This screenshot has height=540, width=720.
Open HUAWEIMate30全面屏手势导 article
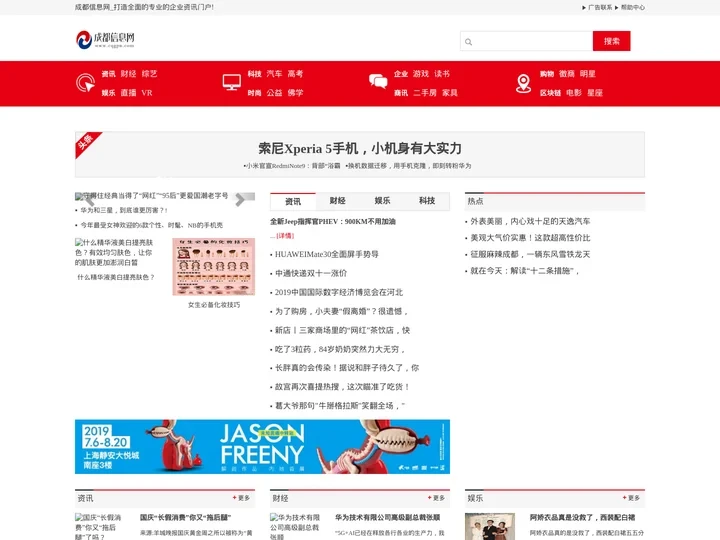point(326,254)
